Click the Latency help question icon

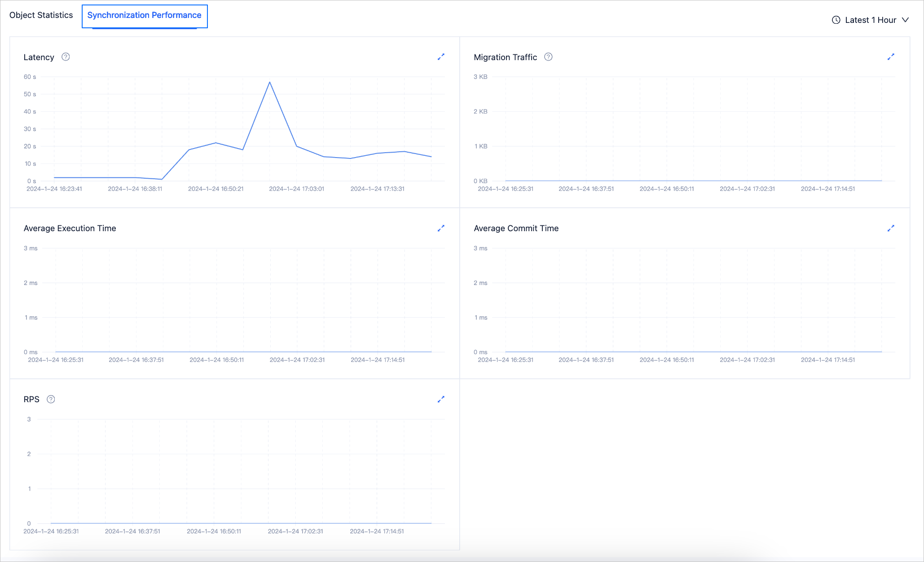66,57
